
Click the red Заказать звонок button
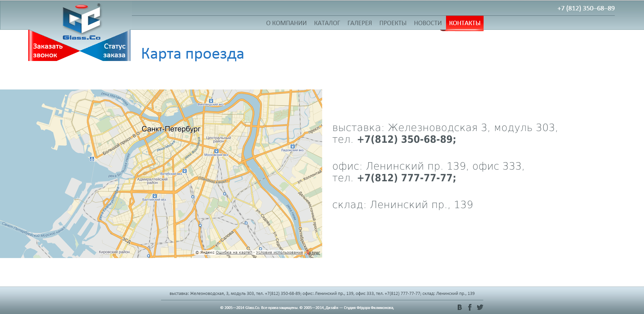(48, 50)
